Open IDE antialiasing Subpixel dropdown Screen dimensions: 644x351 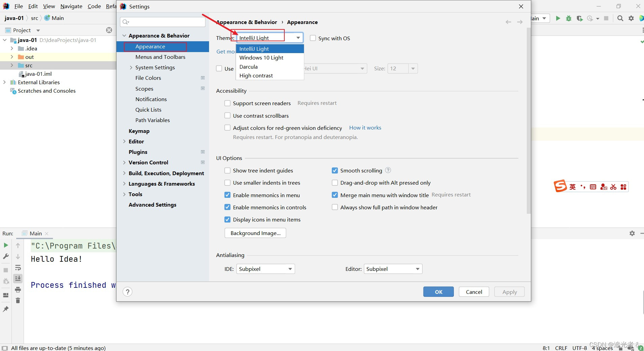(265, 269)
